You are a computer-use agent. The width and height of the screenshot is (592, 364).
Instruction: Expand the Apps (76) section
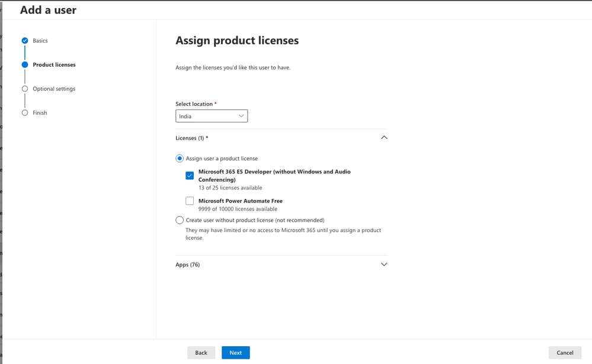(383, 264)
